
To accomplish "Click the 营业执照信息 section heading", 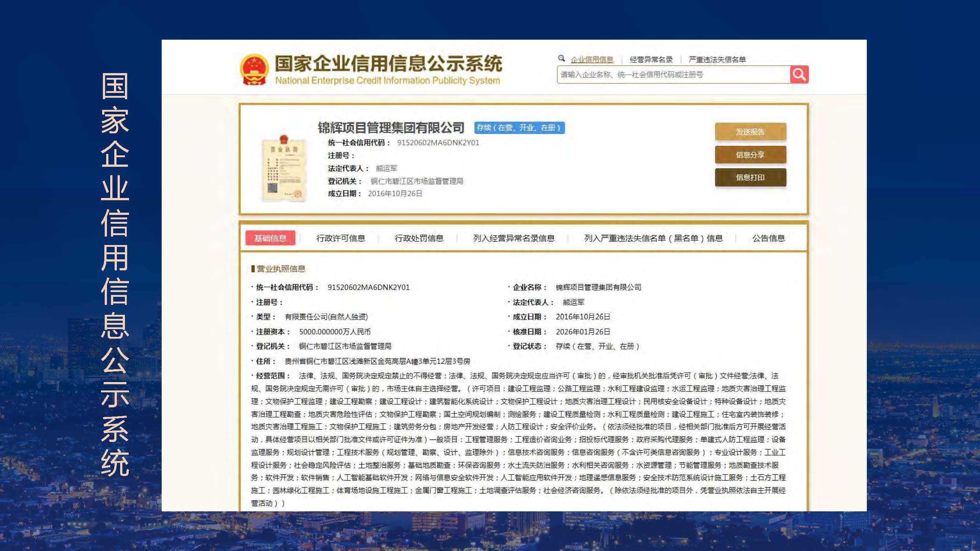I will pyautogui.click(x=281, y=269).
